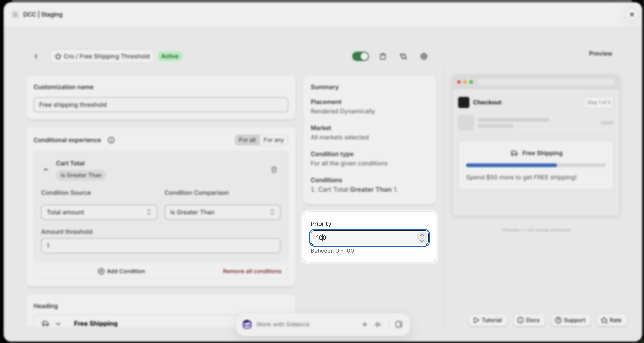
Task: Click the delete customization trash icon in header
Action: [x=383, y=57]
